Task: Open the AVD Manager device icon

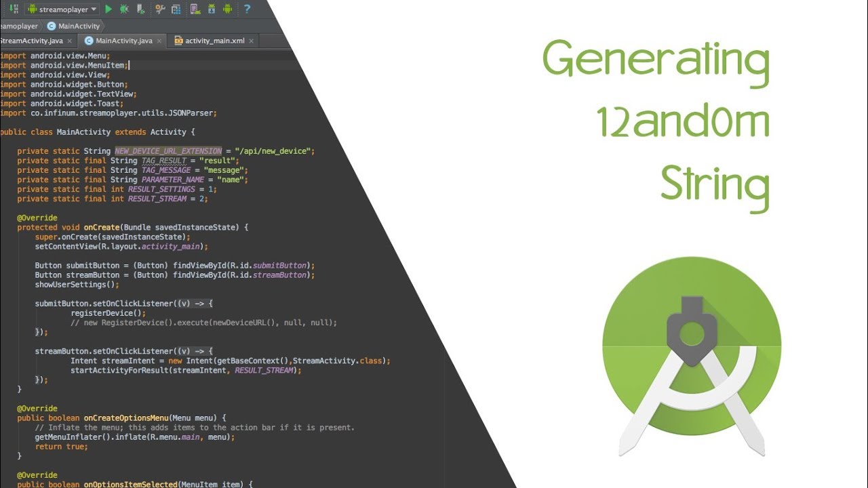Action: 195,9
